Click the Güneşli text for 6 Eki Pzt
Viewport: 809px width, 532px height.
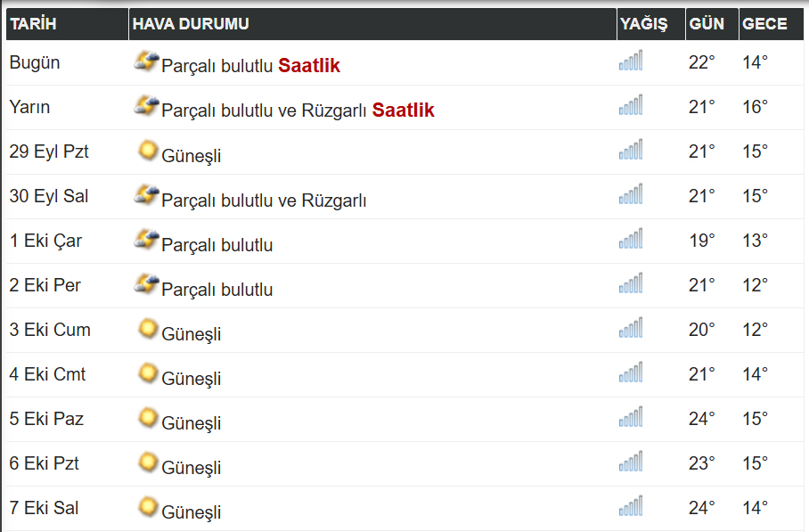click(x=191, y=468)
